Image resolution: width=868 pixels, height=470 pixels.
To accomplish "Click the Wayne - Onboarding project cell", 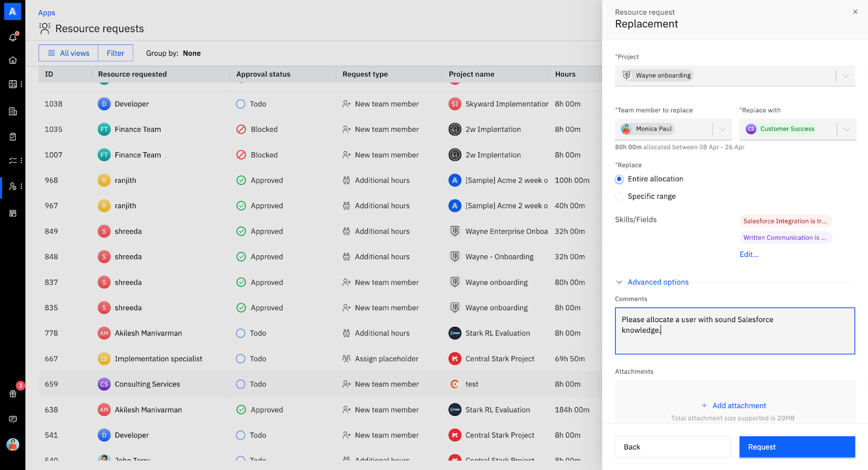I will 499,256.
